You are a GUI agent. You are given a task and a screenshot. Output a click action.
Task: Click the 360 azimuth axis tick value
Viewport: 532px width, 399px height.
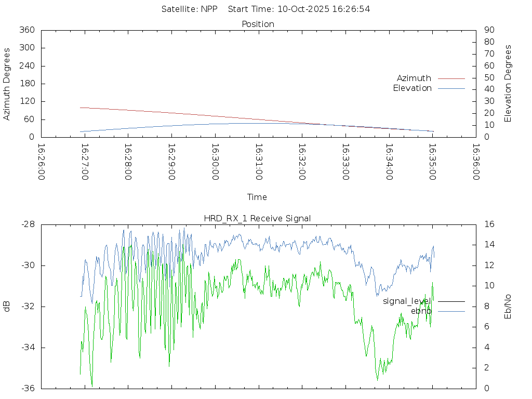click(27, 30)
